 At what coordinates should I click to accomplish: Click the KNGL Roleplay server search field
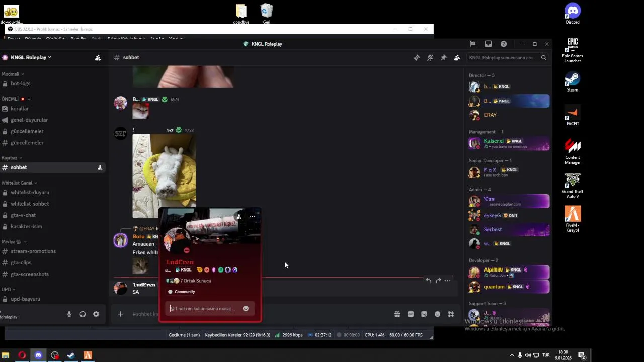pos(508,58)
